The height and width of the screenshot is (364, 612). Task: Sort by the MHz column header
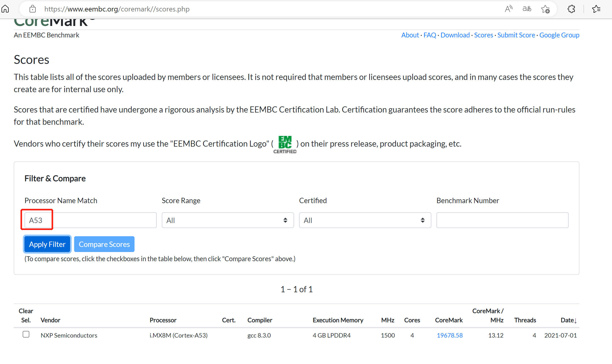coord(388,320)
